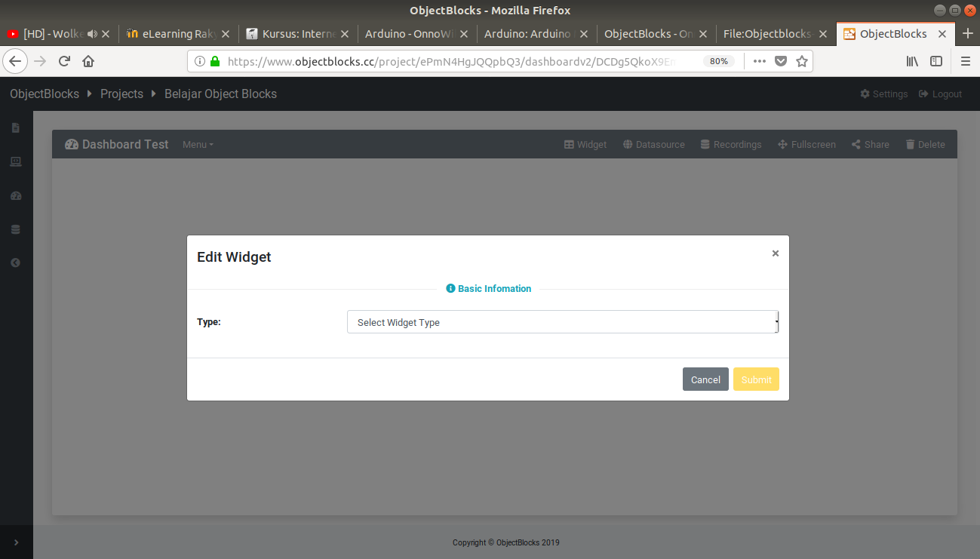Viewport: 980px width, 559px height.
Task: Reload the current page
Action: pos(65,61)
